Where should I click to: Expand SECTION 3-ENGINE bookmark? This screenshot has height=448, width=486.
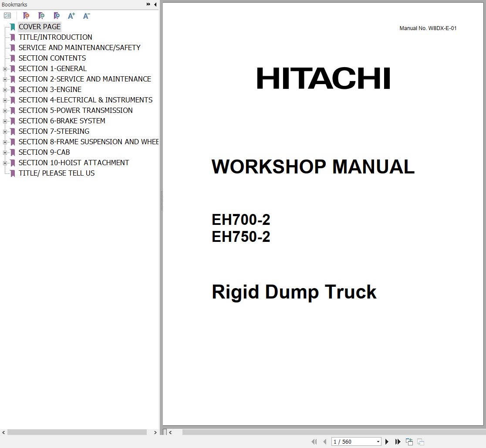(5, 90)
